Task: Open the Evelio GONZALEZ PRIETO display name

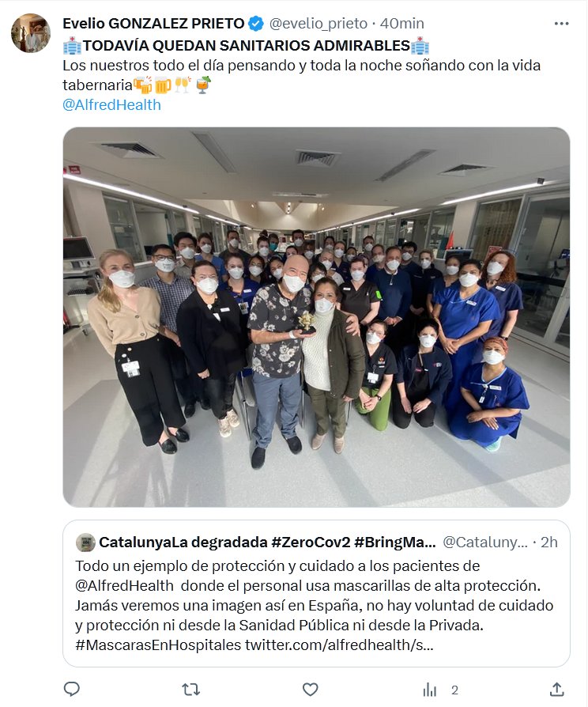Action: pyautogui.click(x=153, y=24)
